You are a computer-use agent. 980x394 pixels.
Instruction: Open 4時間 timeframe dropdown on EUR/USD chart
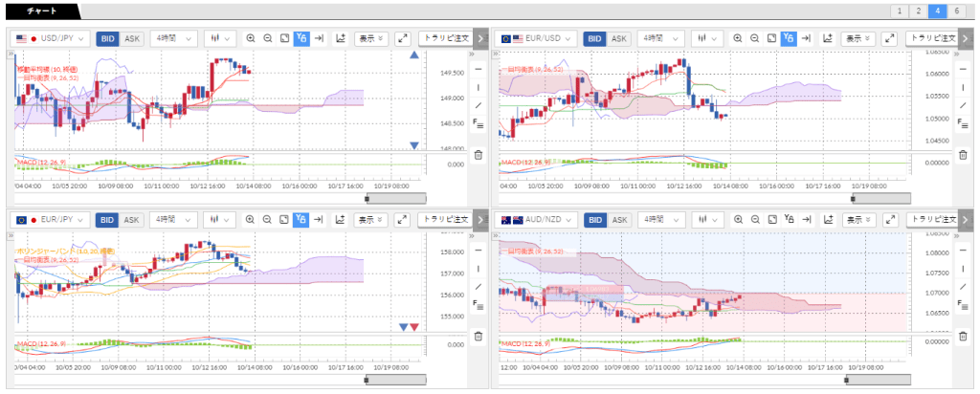tap(660, 38)
